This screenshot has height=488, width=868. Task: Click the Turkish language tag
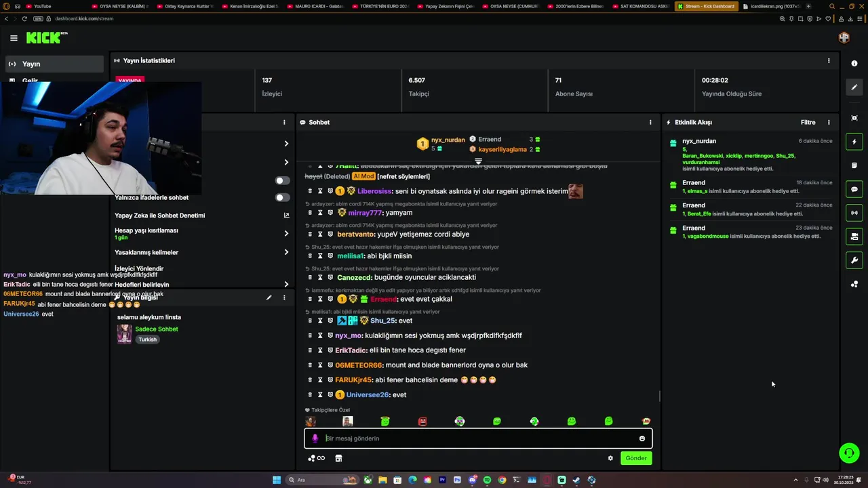(147, 340)
